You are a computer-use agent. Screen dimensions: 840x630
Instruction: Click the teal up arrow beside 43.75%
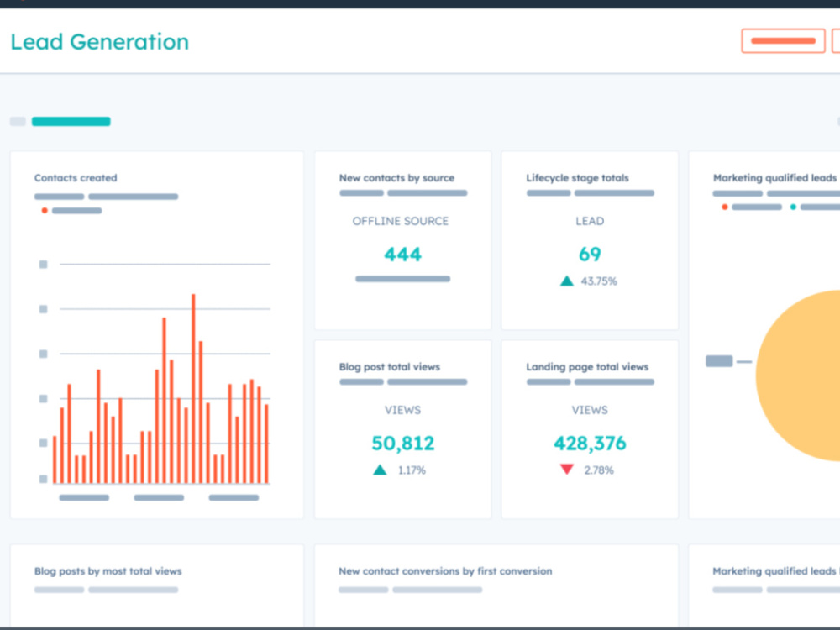(x=567, y=281)
